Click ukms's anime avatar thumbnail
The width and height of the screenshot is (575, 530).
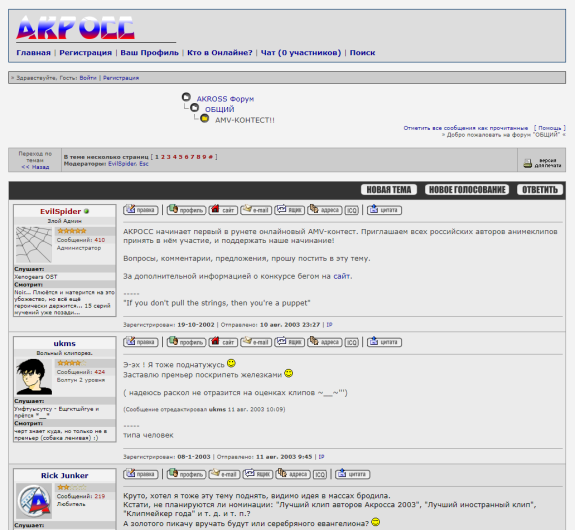click(34, 377)
